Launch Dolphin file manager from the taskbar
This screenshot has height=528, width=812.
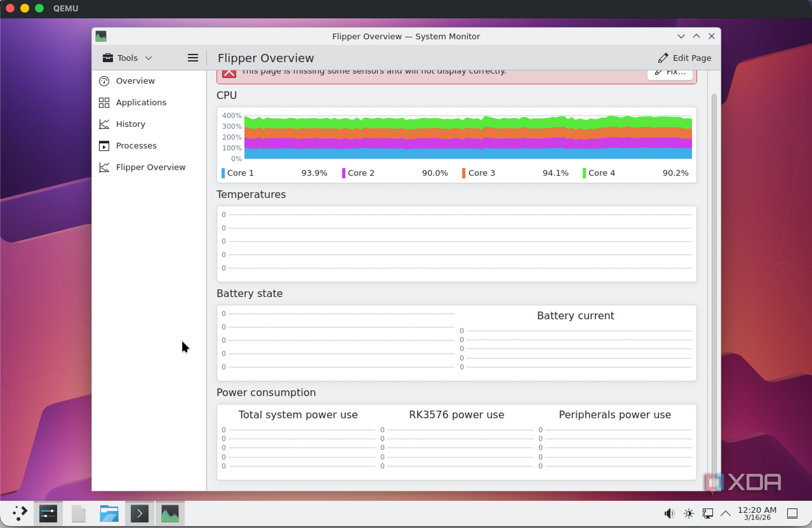click(x=109, y=513)
